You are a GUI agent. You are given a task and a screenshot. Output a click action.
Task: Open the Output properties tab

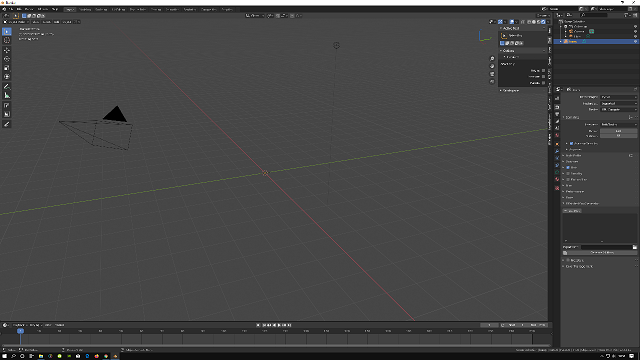(x=557, y=114)
